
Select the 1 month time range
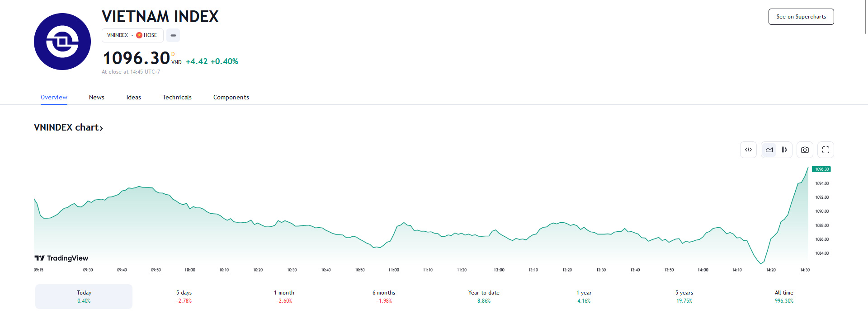pyautogui.click(x=284, y=296)
